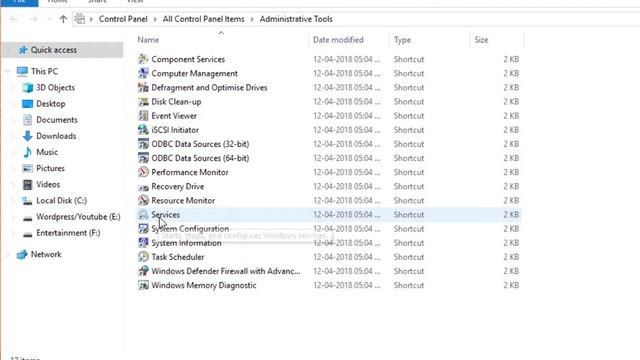Select the Windows Defender Firewall icon
The width and height of the screenshot is (640, 360).
coord(143,271)
